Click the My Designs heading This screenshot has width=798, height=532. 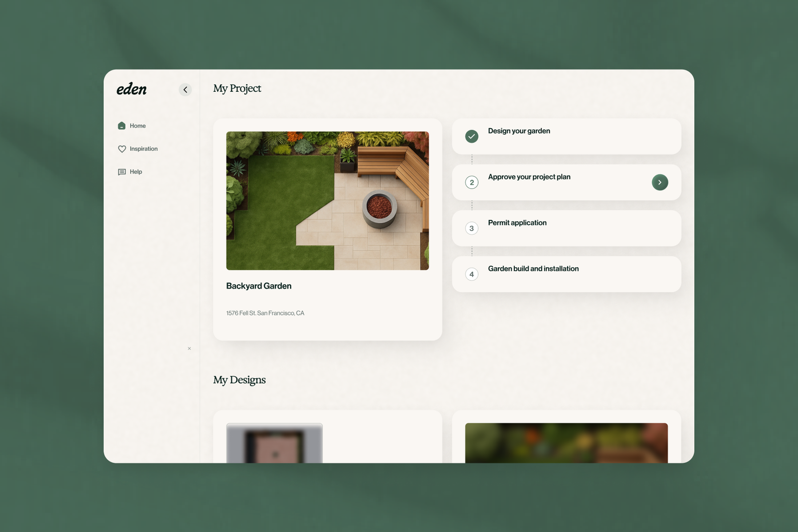pyautogui.click(x=239, y=380)
